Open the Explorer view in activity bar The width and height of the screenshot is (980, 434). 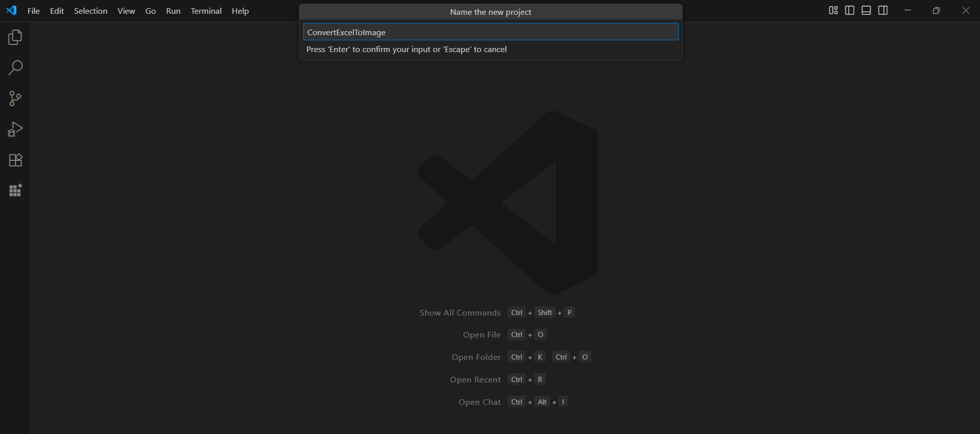(15, 37)
